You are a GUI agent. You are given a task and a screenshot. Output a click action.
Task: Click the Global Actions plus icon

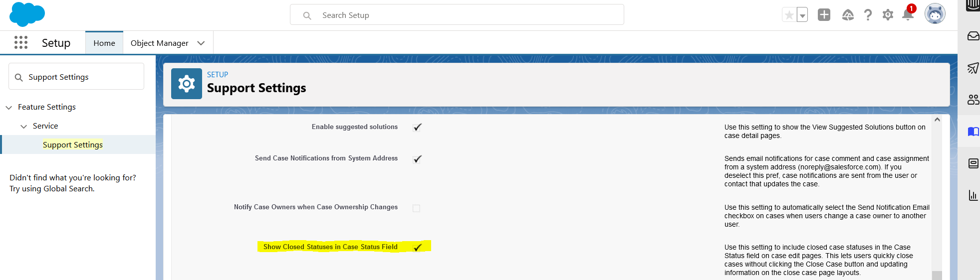click(x=824, y=15)
